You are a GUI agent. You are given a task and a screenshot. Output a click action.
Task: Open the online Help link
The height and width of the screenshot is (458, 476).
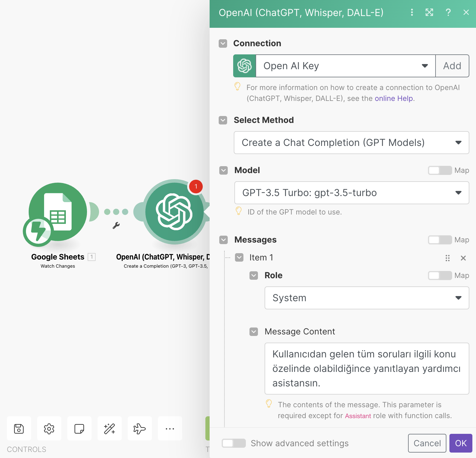click(x=394, y=98)
